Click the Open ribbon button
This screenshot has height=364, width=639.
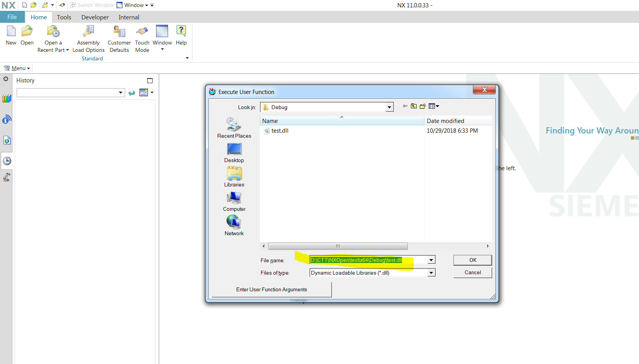[27, 36]
